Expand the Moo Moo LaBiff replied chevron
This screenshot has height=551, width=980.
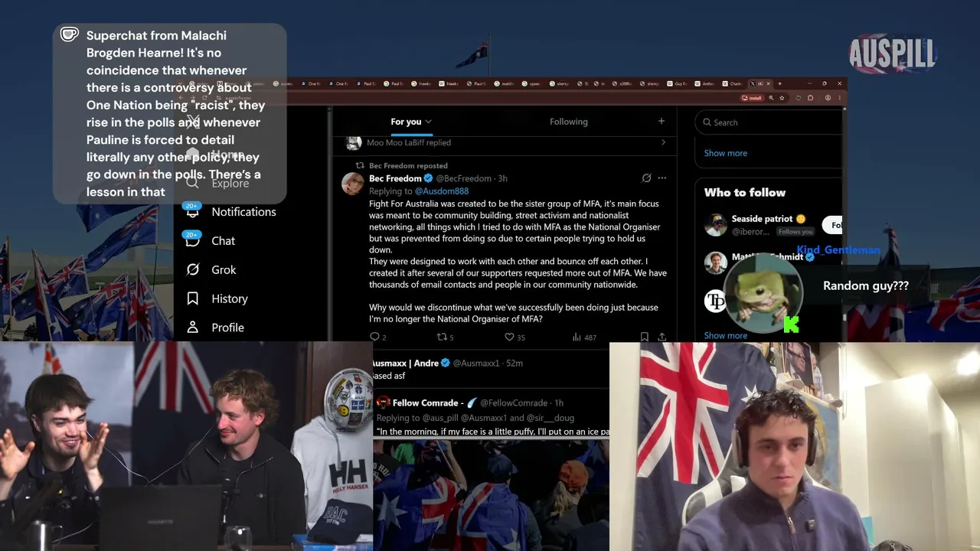[663, 142]
